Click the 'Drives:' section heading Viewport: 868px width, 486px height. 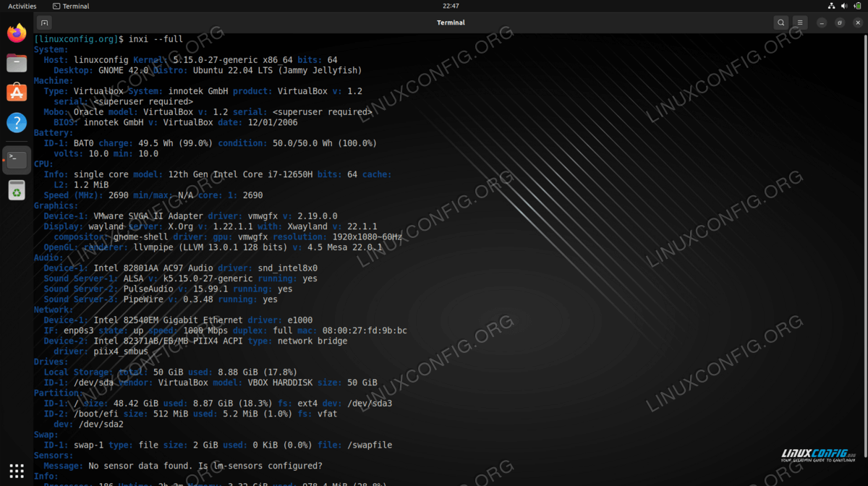pos(51,362)
